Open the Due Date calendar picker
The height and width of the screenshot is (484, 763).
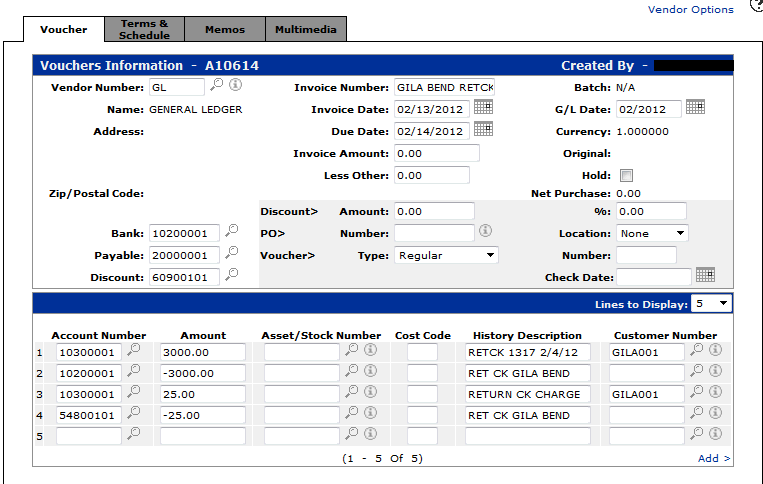[x=483, y=130]
